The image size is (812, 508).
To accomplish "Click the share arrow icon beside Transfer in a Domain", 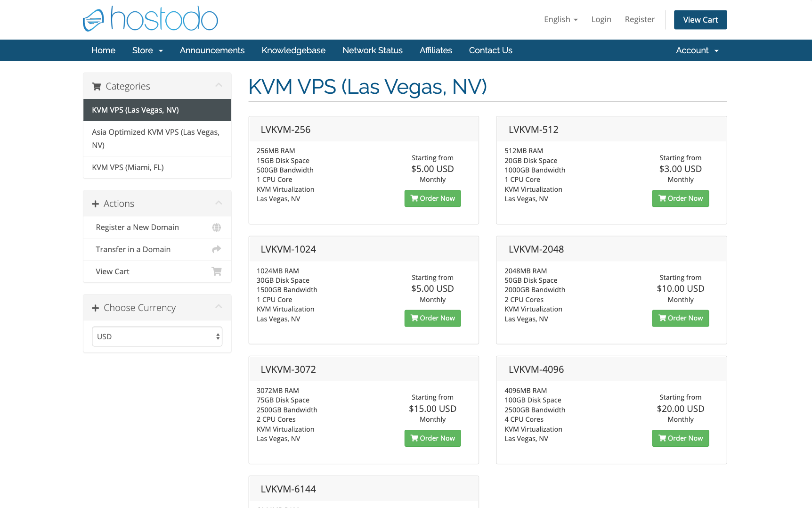I will (x=217, y=249).
